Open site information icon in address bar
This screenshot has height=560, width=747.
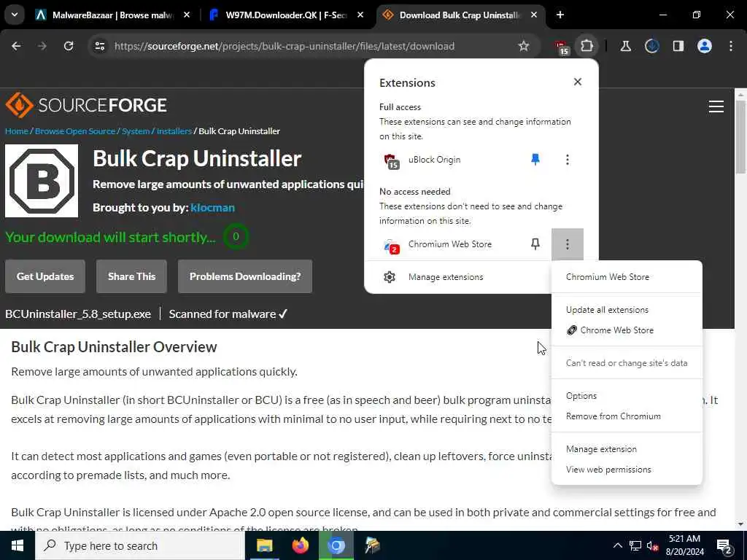click(100, 46)
